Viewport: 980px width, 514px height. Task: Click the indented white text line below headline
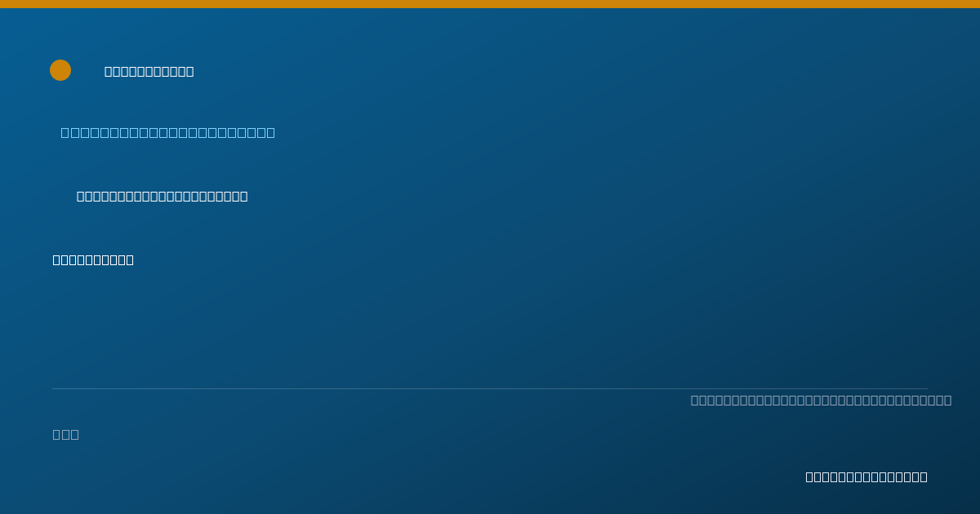click(163, 196)
